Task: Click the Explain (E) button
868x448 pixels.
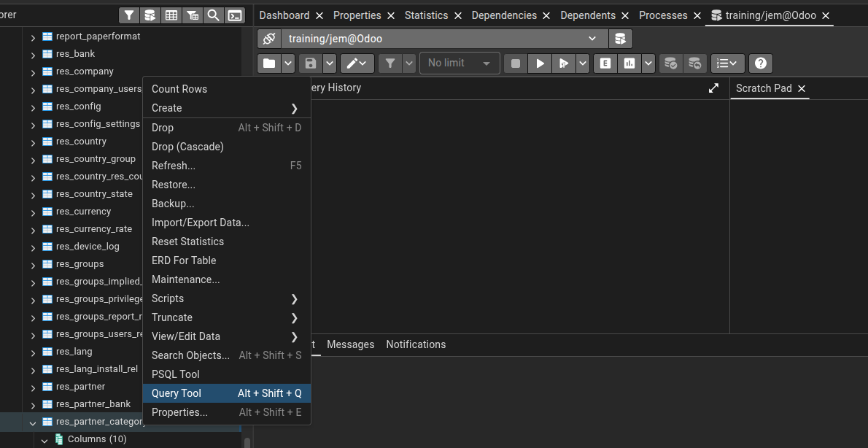Action: pos(605,63)
